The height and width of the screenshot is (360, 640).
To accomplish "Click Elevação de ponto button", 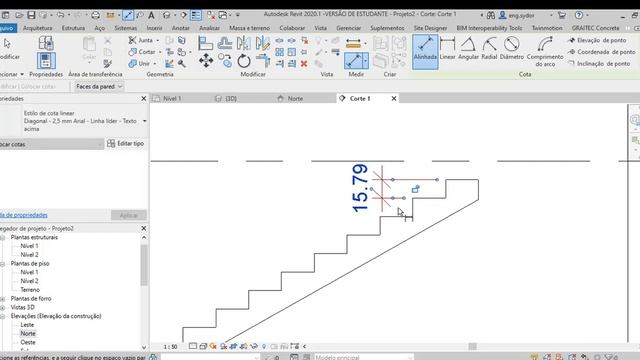I will click(x=597, y=40).
